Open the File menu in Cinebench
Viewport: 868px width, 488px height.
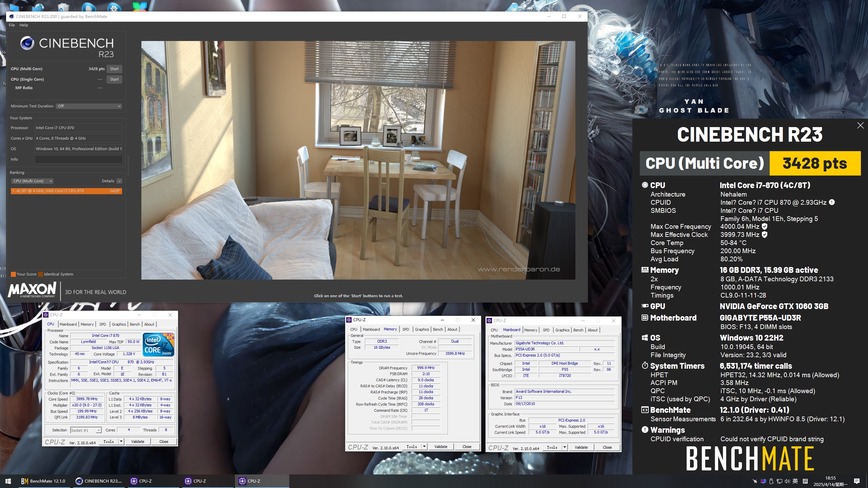12,25
